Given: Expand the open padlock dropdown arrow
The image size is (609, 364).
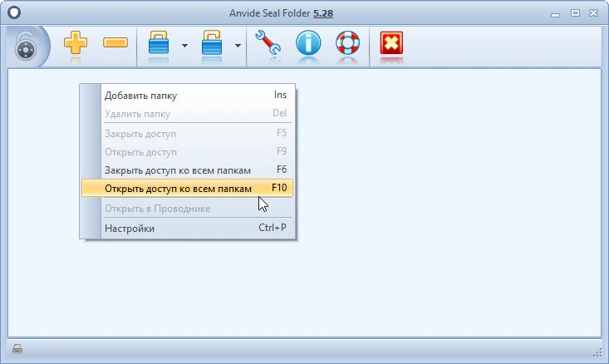Looking at the screenshot, I should pyautogui.click(x=238, y=46).
